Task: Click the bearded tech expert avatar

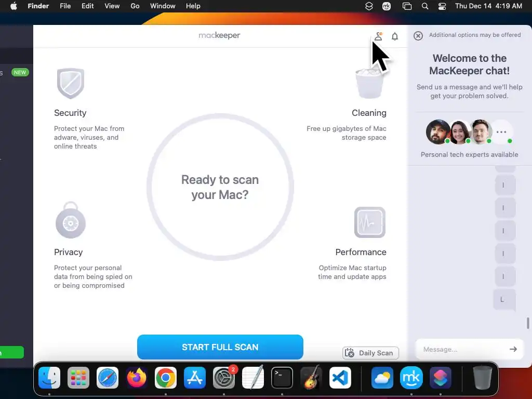Action: click(x=438, y=131)
